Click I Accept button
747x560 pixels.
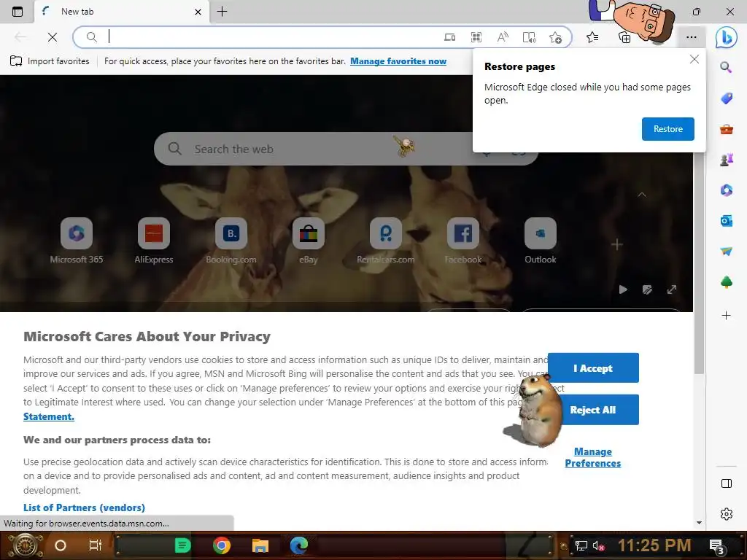[593, 368]
